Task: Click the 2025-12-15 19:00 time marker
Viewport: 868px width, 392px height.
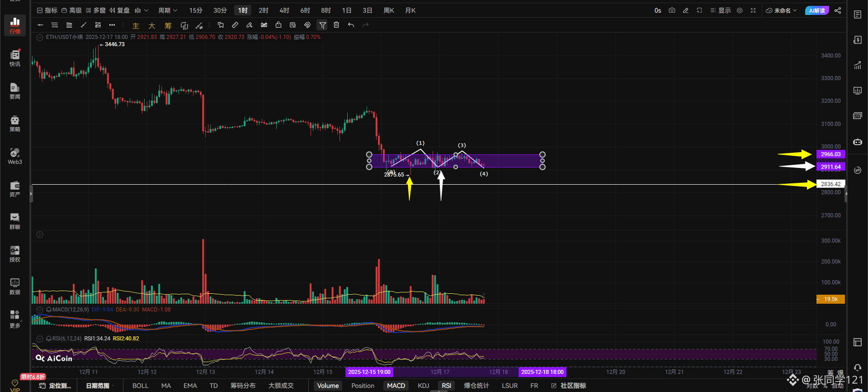Action: [369, 372]
